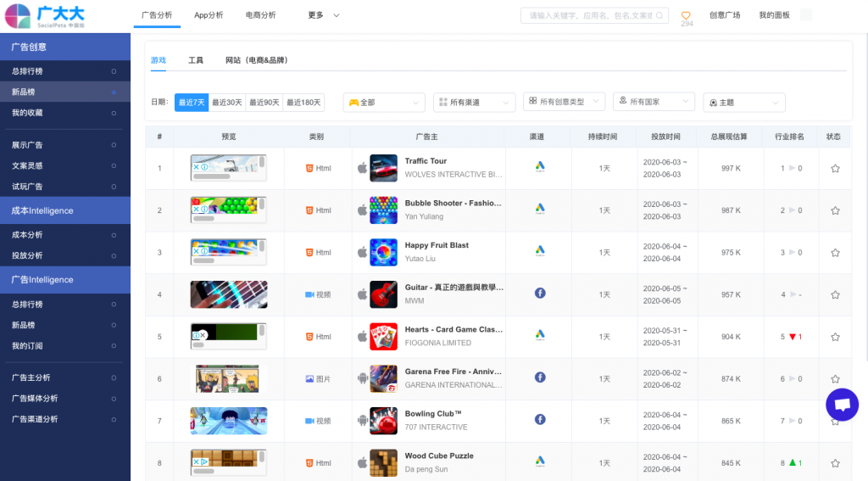Favorite the Garena Free Fire star
Image resolution: width=868 pixels, height=481 pixels.
coord(835,379)
